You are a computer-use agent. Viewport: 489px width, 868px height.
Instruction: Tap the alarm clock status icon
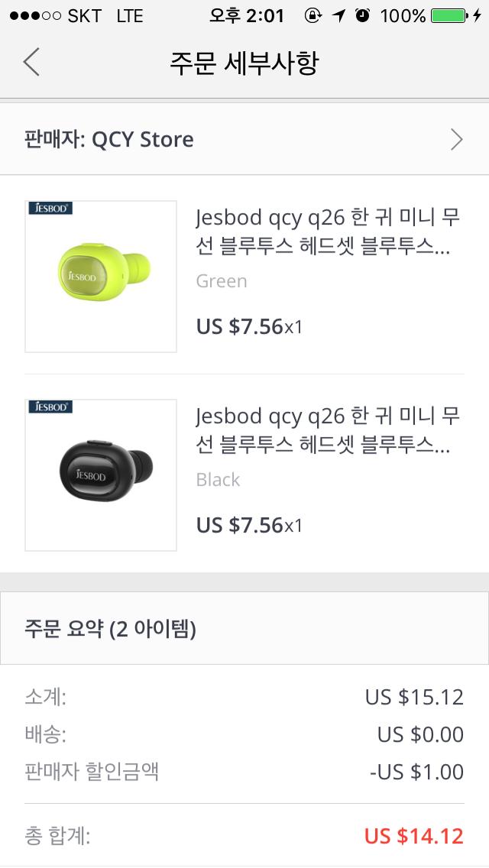pos(363,16)
